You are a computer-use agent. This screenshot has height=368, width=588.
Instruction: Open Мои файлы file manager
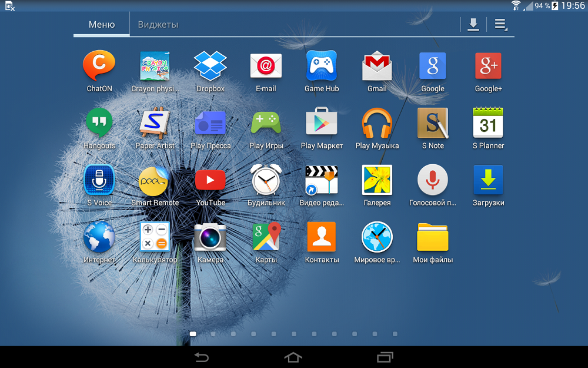432,237
